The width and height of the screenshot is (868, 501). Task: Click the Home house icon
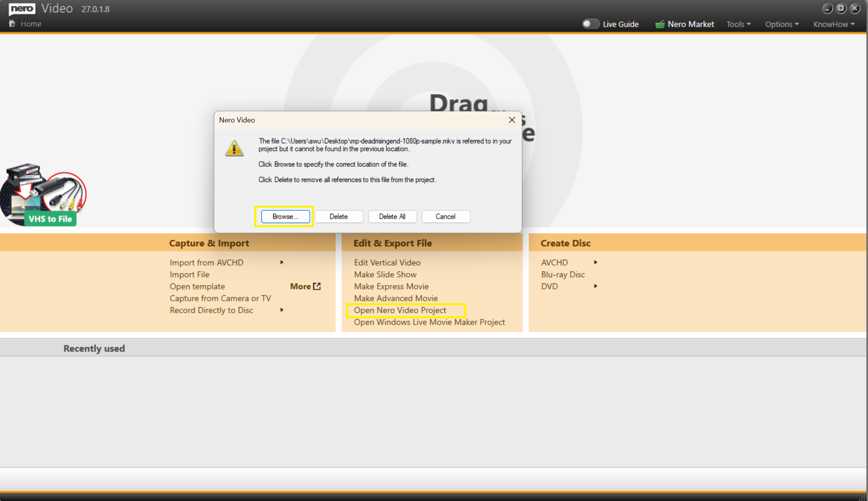[12, 23]
